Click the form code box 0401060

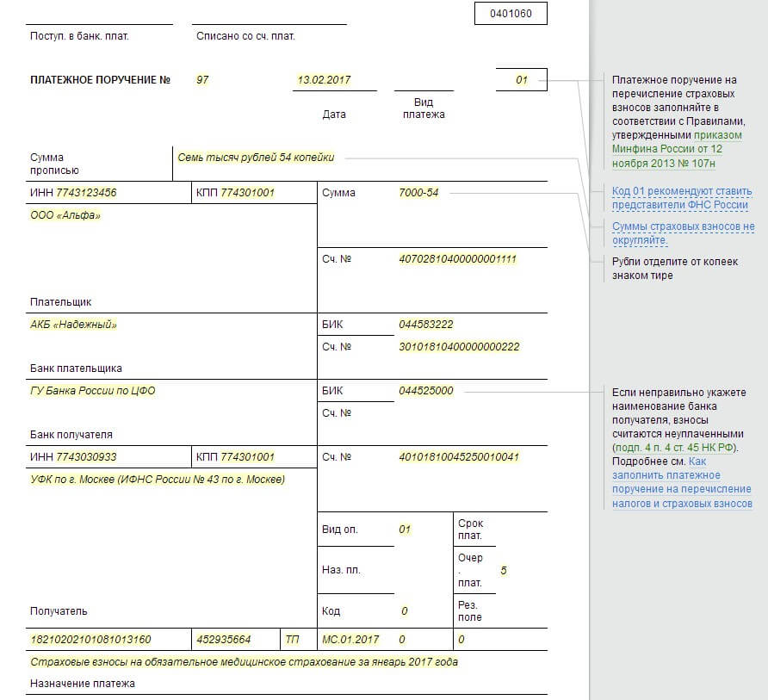[511, 13]
